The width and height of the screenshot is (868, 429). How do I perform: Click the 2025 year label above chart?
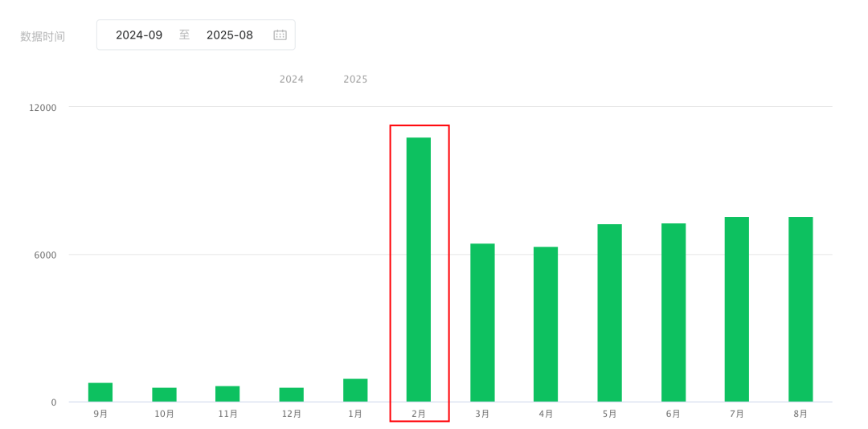pyautogui.click(x=355, y=80)
